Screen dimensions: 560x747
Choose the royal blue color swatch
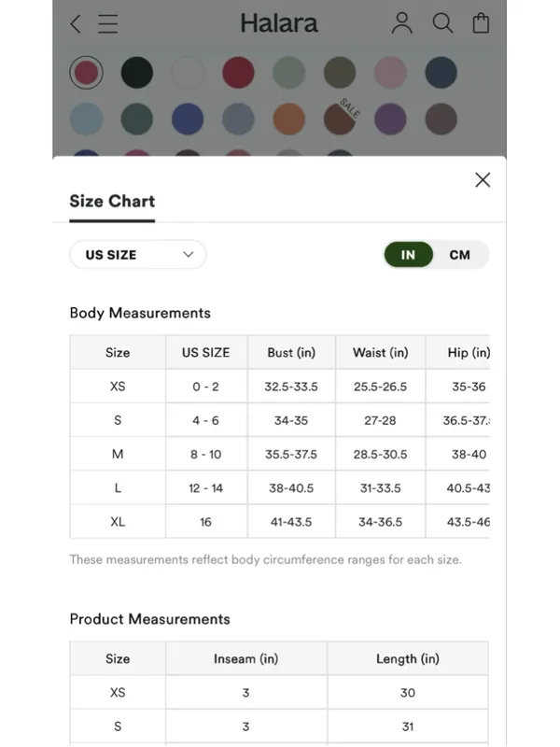click(188, 119)
